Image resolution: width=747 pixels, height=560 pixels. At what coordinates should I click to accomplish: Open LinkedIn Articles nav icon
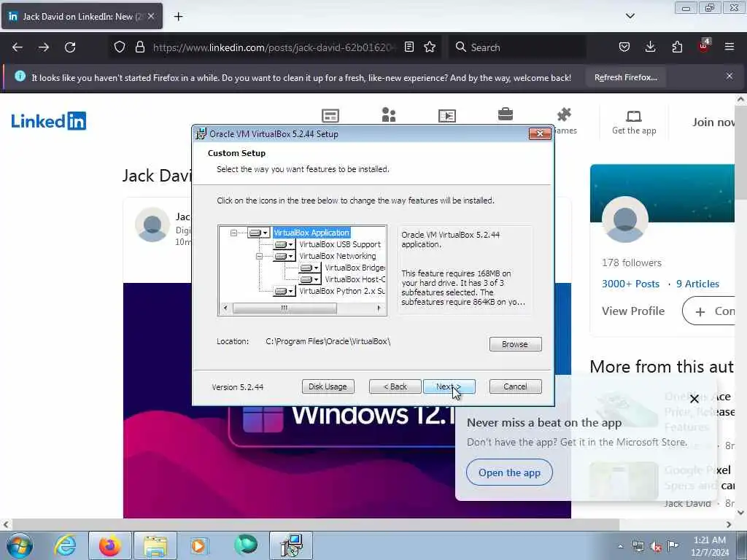[x=330, y=116]
